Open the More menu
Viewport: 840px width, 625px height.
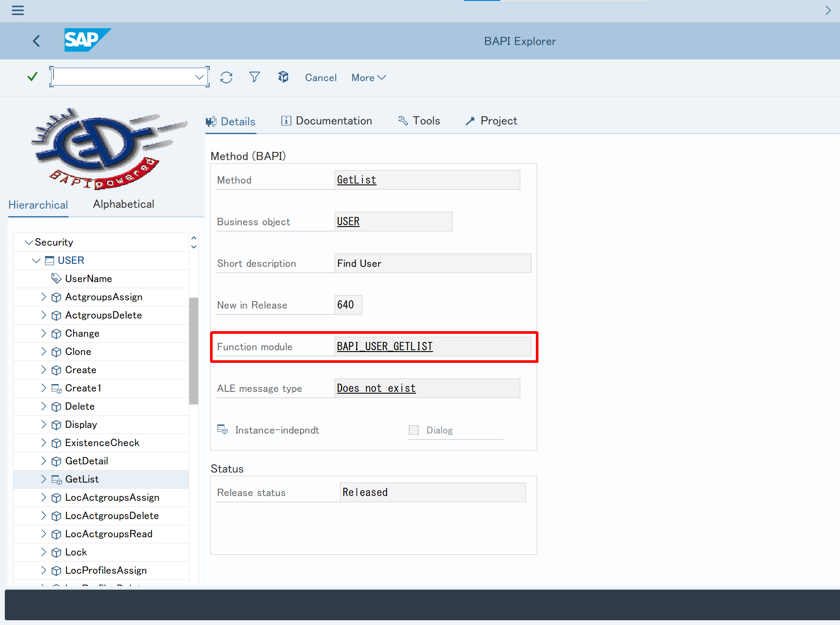coord(368,78)
